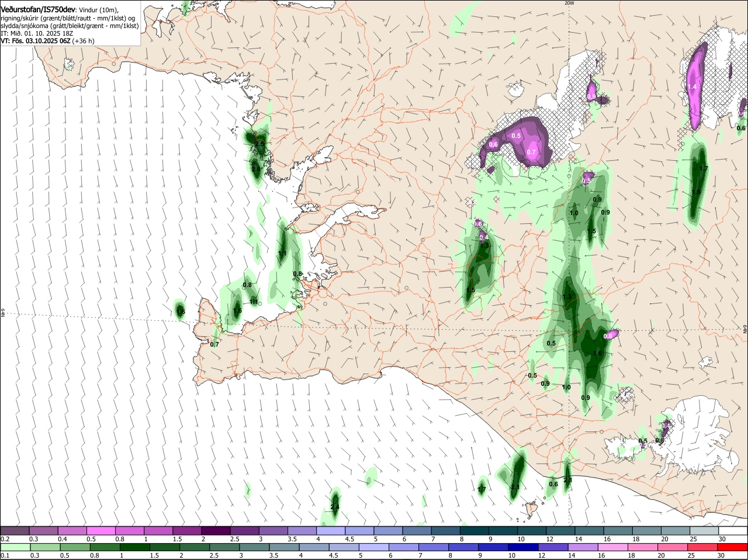Viewport: 748px width, 560px height.
Task: Select the rain scale swatch labeled 0.3
Action: point(45,547)
